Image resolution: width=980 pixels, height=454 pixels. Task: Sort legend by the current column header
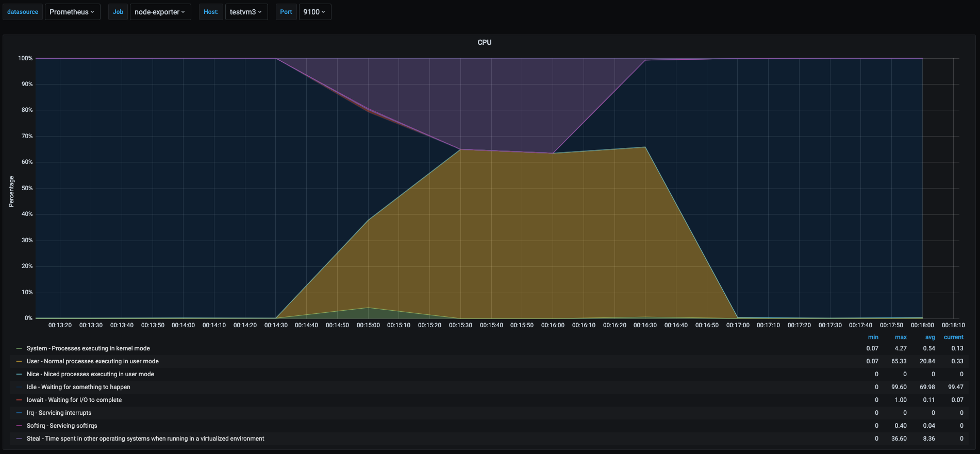[x=953, y=337]
